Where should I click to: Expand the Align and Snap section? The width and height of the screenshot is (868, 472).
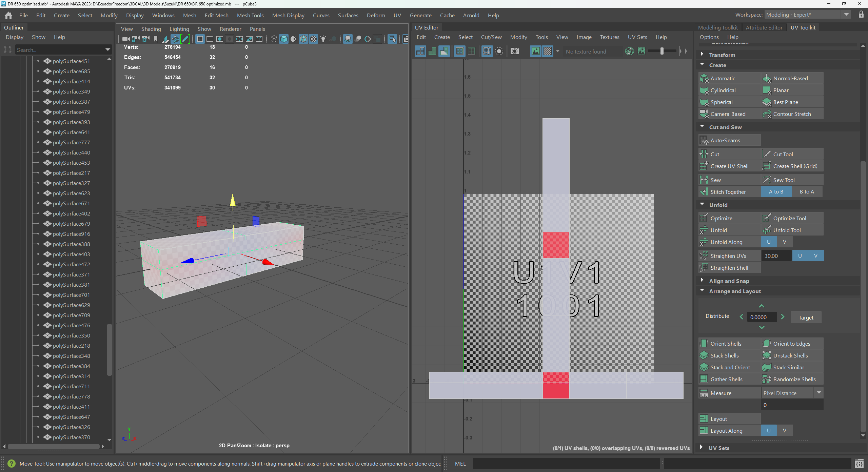(702, 280)
